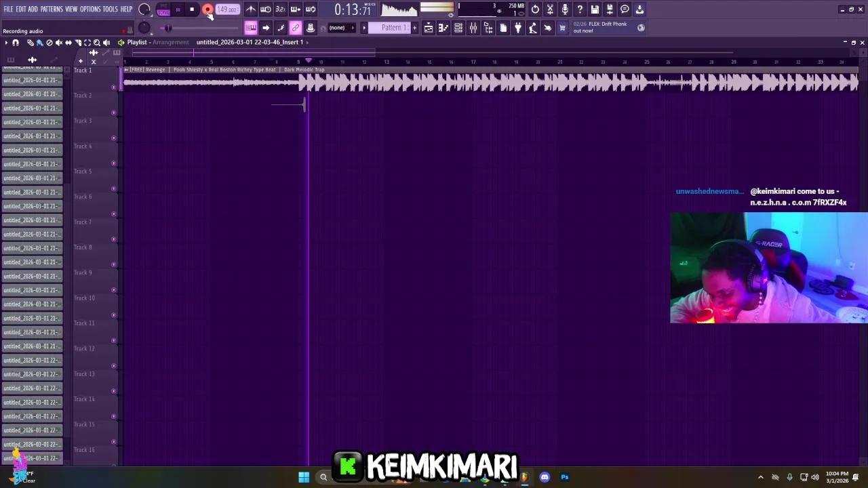Image resolution: width=868 pixels, height=488 pixels.
Task: Open the TOOLS menu
Action: (111, 9)
